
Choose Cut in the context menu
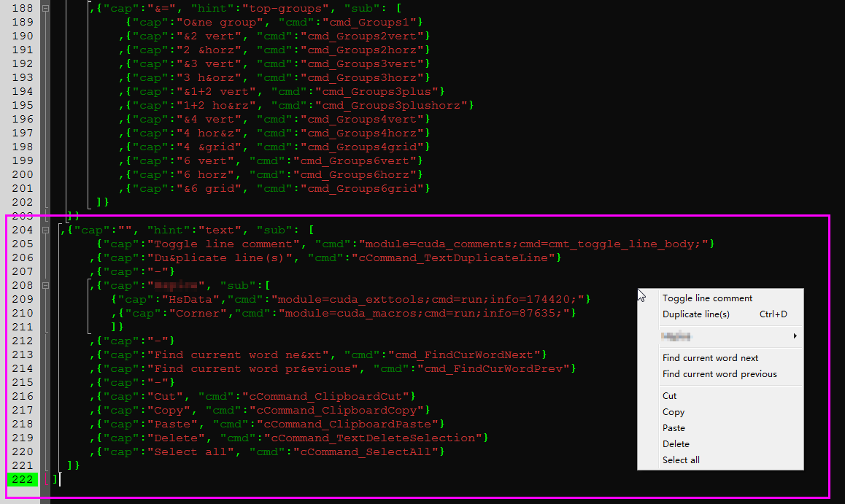669,396
